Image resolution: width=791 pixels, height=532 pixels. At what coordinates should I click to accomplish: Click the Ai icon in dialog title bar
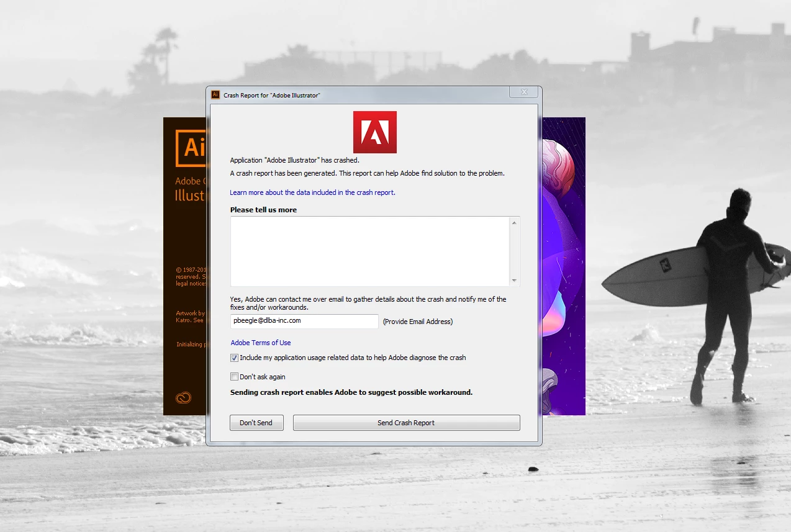tap(215, 95)
